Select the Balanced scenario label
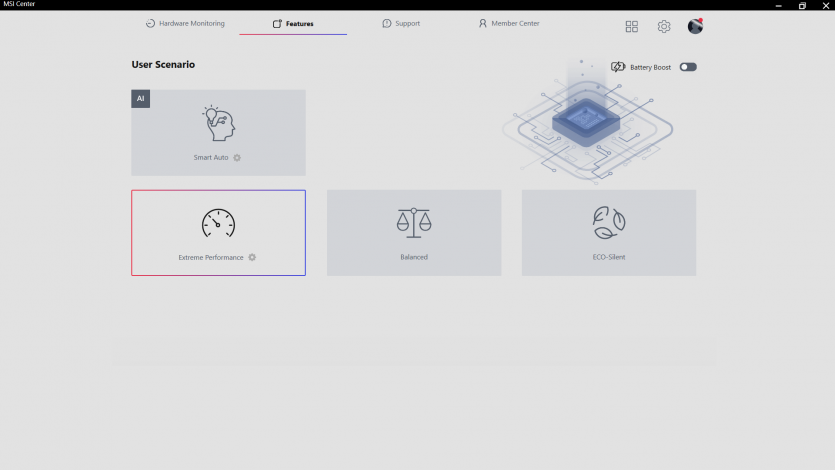The image size is (835, 470). pyautogui.click(x=414, y=257)
